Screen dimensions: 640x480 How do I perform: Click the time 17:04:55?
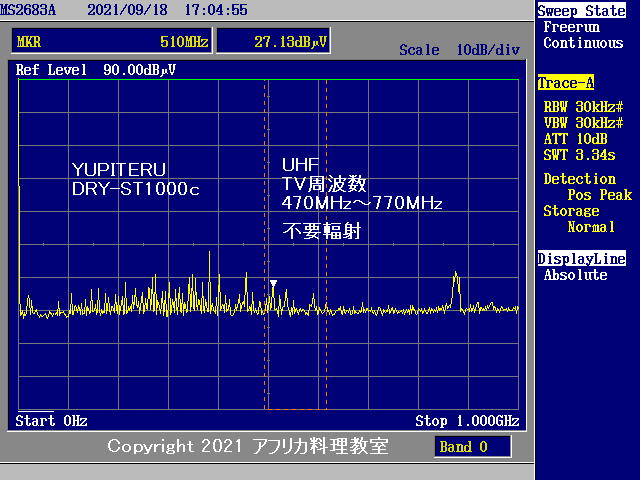tap(216, 10)
